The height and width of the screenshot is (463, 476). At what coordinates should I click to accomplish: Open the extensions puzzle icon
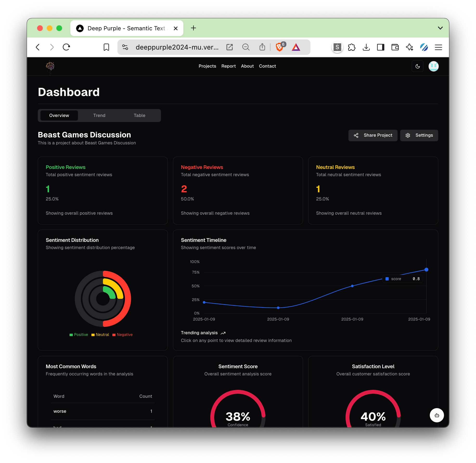click(x=352, y=47)
